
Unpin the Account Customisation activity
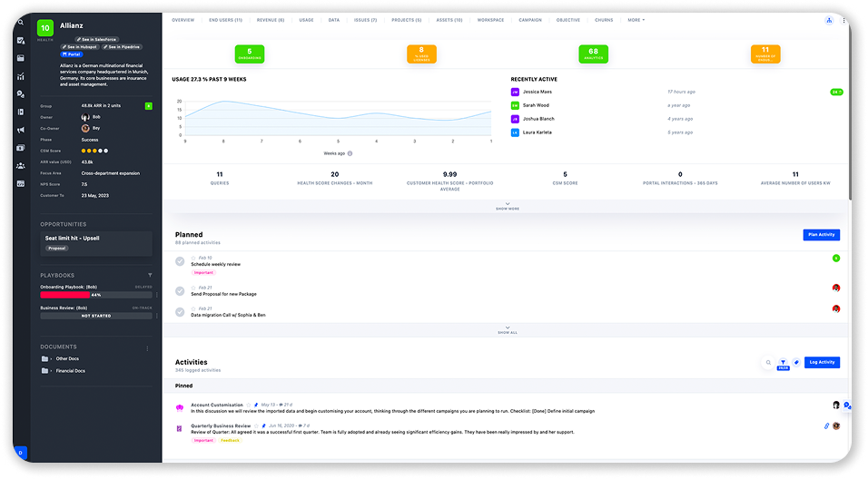[x=256, y=405]
